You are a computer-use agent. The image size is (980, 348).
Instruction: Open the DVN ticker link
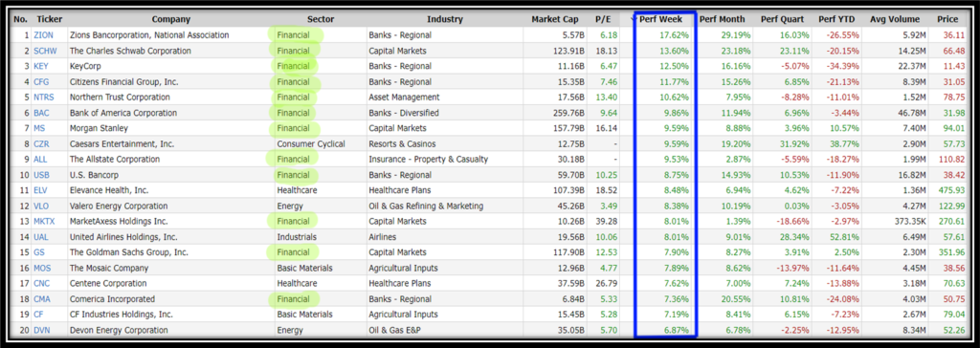(x=42, y=330)
